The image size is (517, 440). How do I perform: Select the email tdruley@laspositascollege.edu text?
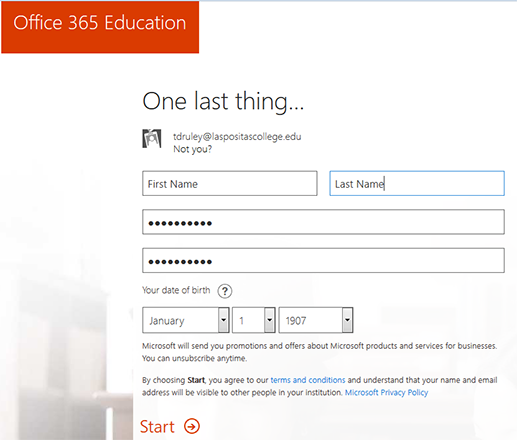tap(237, 137)
